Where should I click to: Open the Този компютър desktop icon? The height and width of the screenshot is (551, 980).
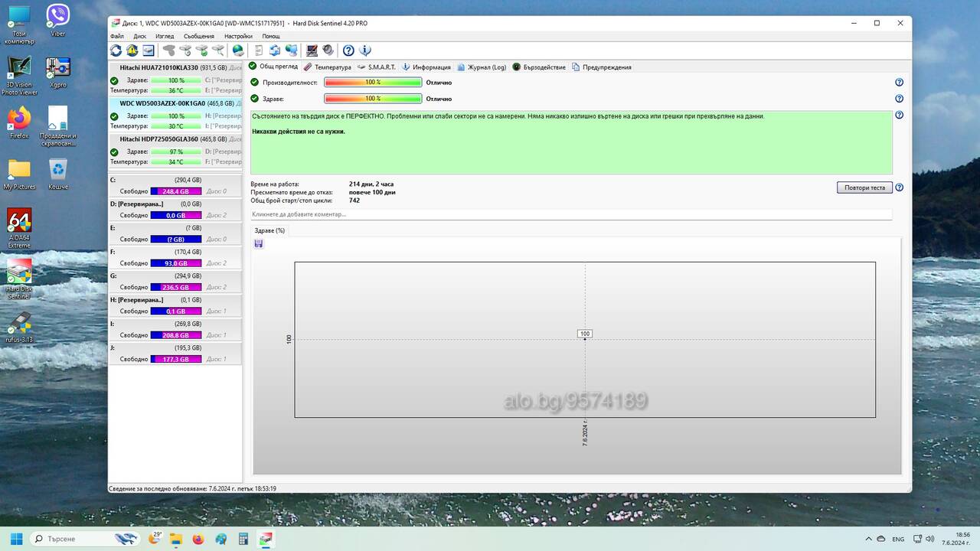(19, 24)
